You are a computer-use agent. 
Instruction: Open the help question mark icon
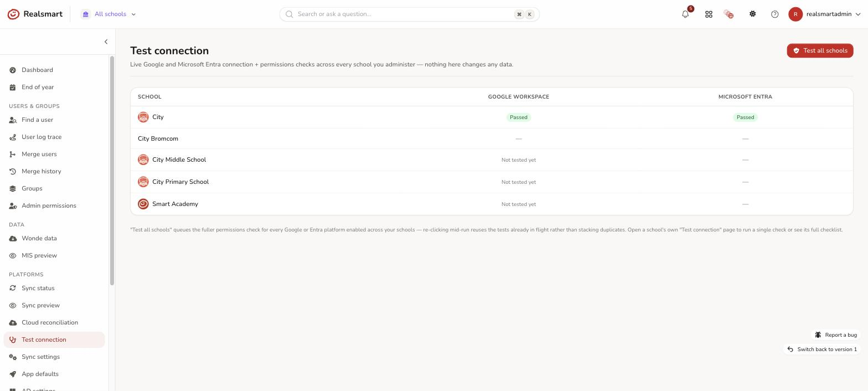click(x=774, y=14)
